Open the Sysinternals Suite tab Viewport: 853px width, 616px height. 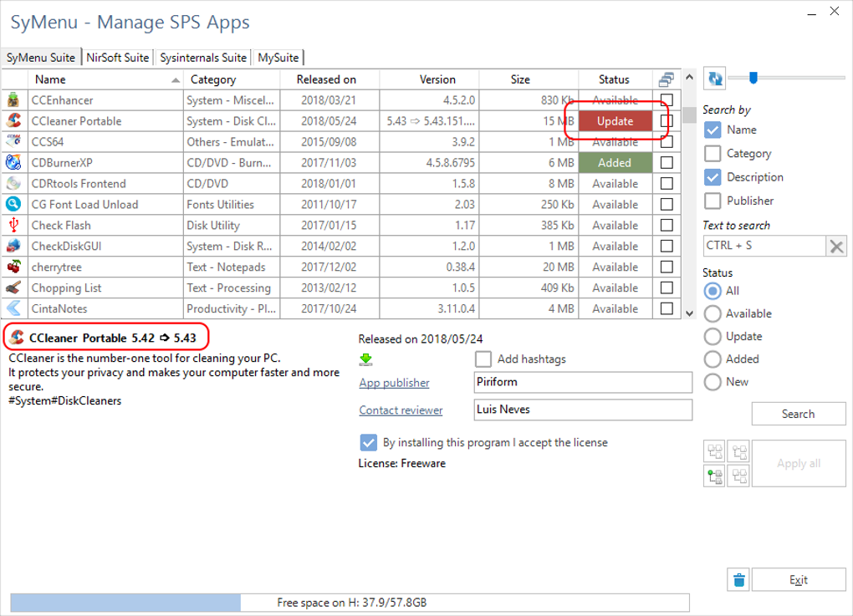pos(203,58)
